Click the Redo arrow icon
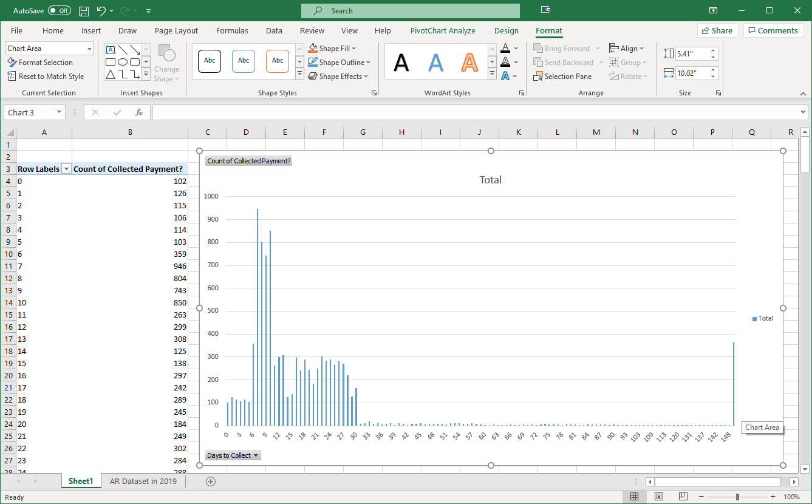This screenshot has height=504, width=812. pos(126,11)
